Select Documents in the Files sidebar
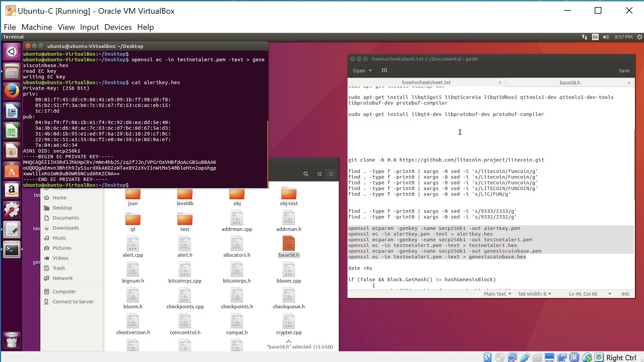 tap(65, 218)
